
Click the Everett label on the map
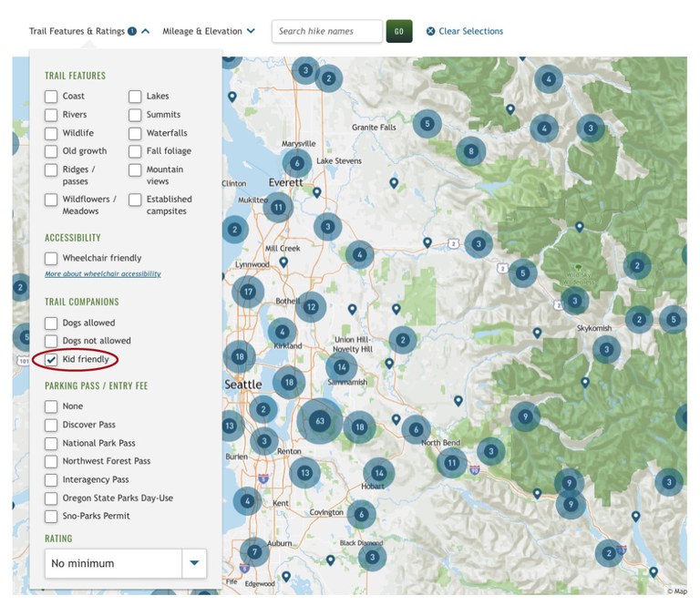point(285,182)
